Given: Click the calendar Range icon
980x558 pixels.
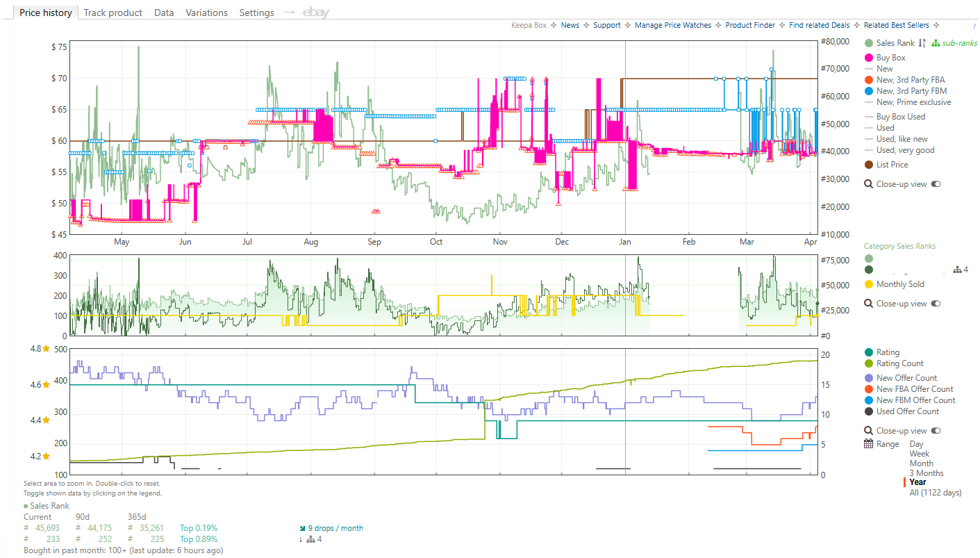Looking at the screenshot, I should [x=868, y=444].
